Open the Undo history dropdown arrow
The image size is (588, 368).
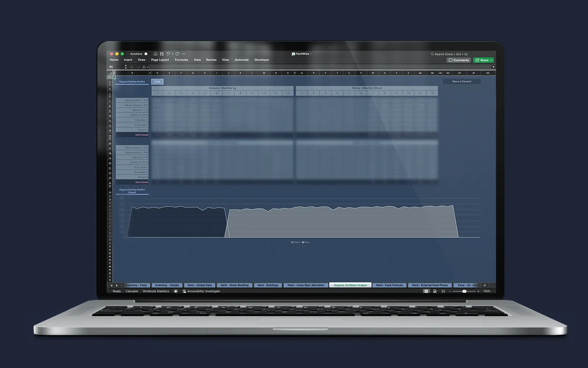coord(172,54)
